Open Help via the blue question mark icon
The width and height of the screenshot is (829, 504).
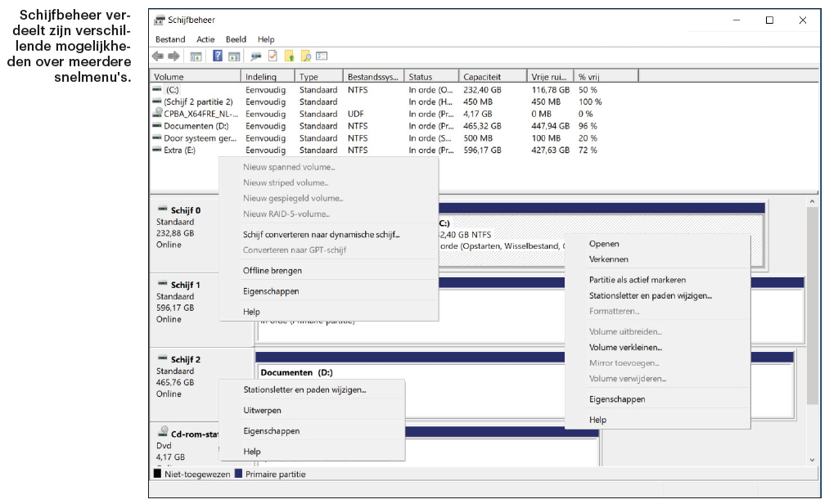(218, 56)
